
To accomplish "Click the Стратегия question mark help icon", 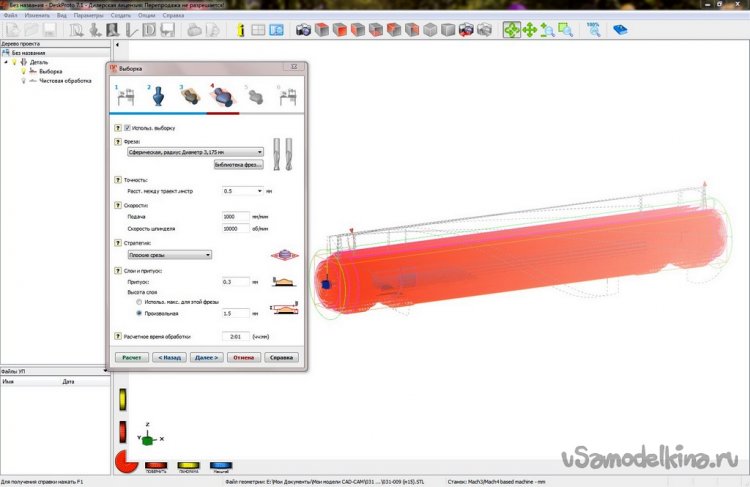I will [117, 242].
